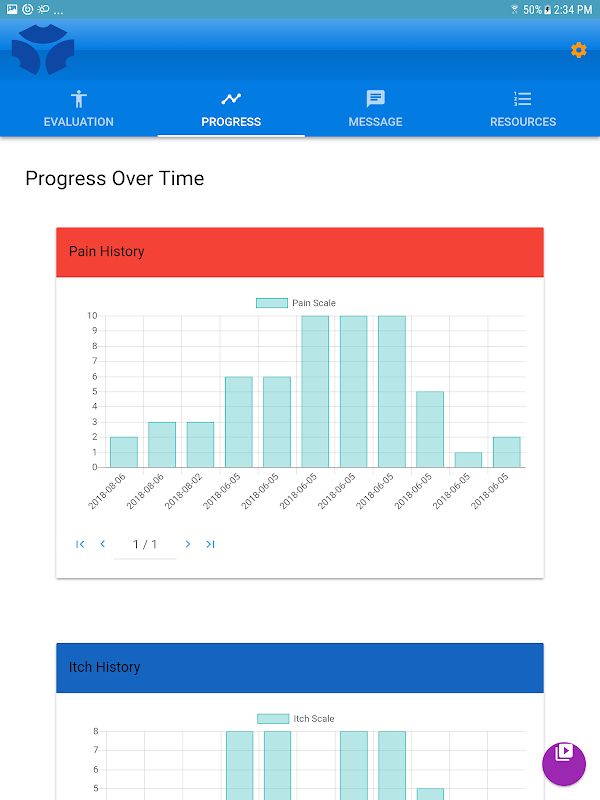Click the Pain History card header

pos(300,252)
